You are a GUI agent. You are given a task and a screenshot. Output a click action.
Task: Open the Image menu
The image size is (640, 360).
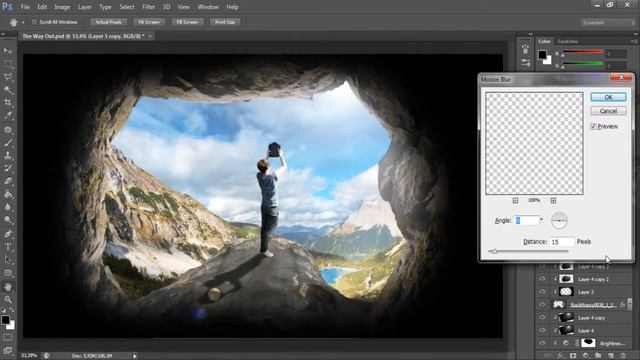pos(62,7)
